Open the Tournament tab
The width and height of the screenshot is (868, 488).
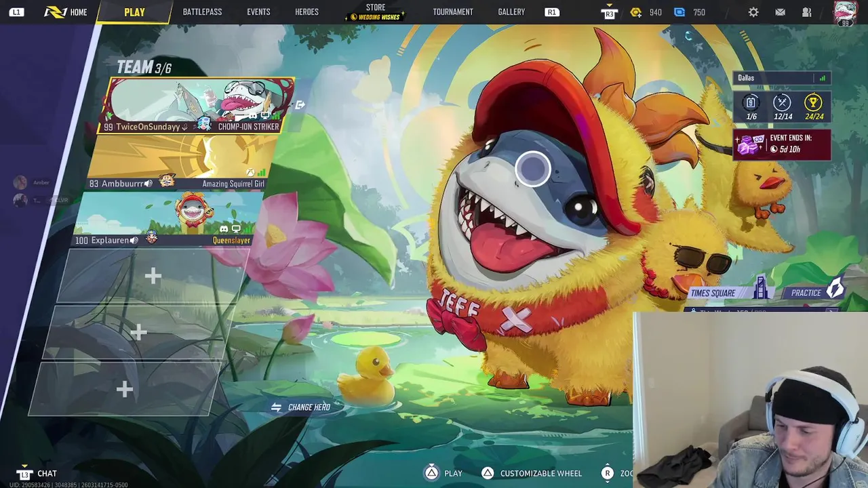tap(453, 12)
